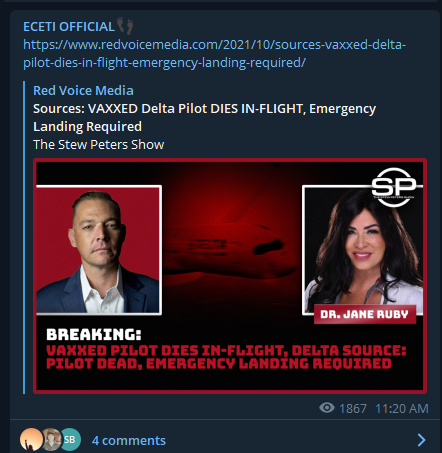This screenshot has height=453, width=442.
Task: Open the teal SB commenter avatar
Action: coord(70,439)
